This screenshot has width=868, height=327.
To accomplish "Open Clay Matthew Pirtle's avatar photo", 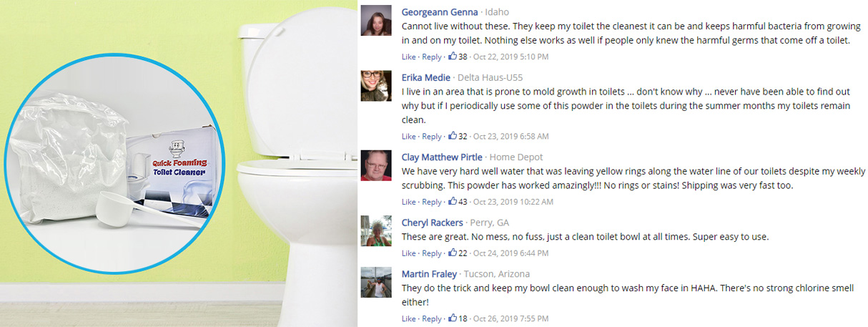I will pyautogui.click(x=376, y=165).
